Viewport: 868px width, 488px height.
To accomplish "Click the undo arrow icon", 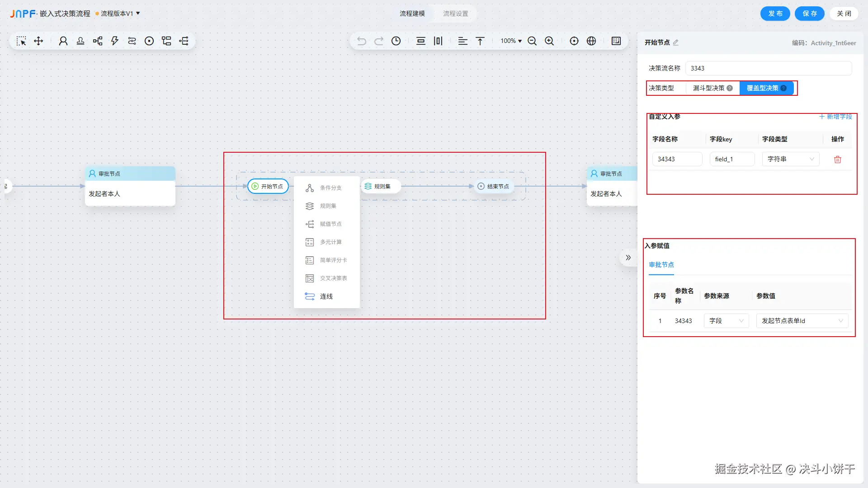I will click(x=362, y=41).
